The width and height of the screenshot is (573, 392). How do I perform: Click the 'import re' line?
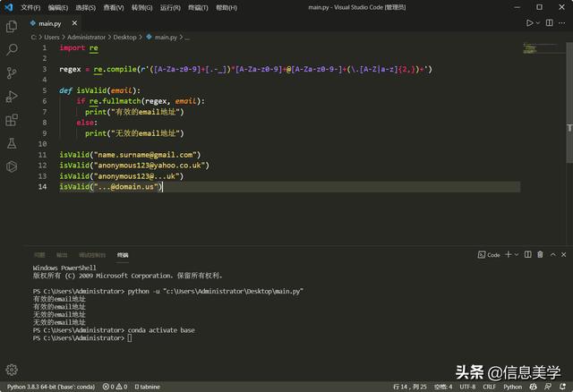[79, 47]
